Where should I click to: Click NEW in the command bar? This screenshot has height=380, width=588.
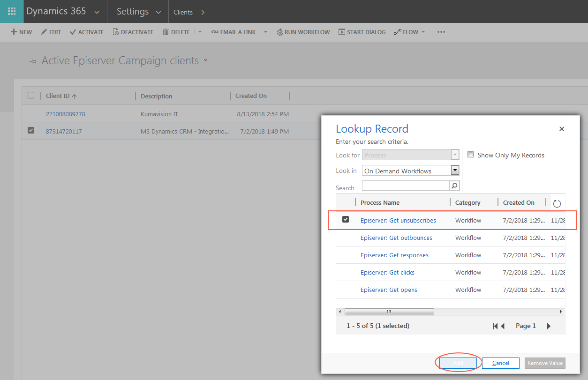pos(21,32)
